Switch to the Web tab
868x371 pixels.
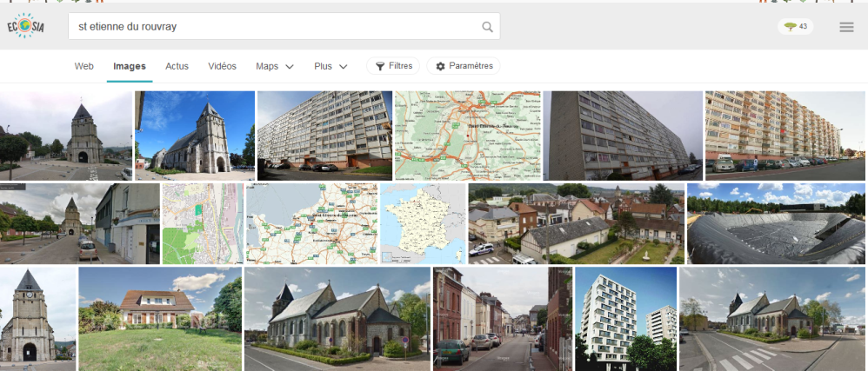[x=84, y=66]
